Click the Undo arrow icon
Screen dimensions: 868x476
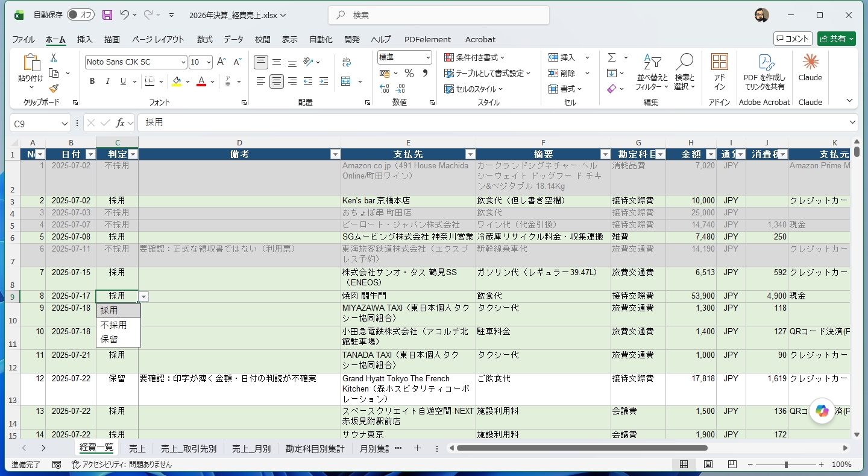125,15
